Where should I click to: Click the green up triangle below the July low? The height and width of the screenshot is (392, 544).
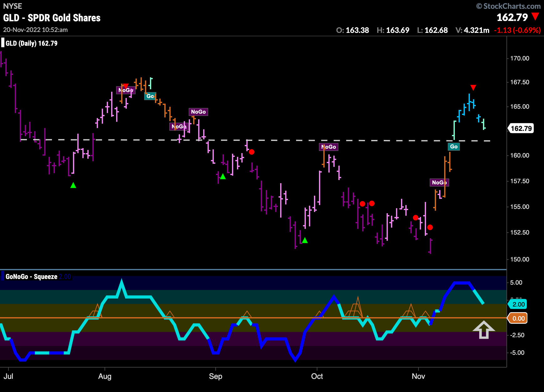pyautogui.click(x=73, y=185)
